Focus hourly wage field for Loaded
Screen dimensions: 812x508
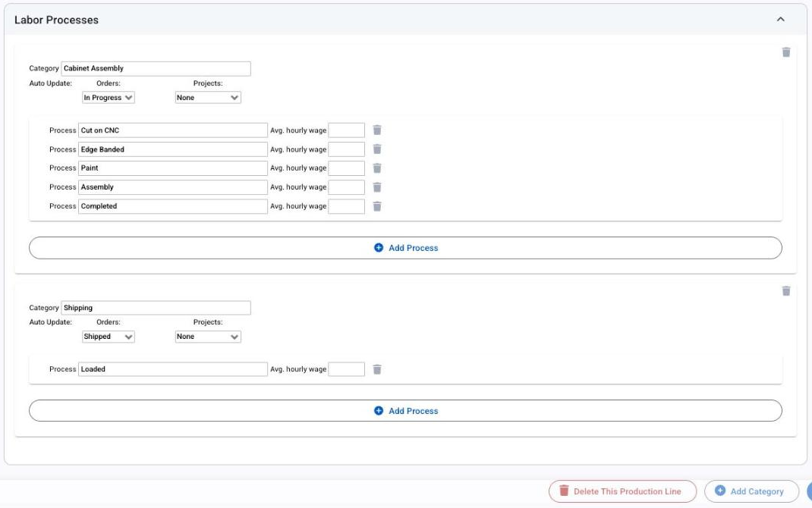347,369
